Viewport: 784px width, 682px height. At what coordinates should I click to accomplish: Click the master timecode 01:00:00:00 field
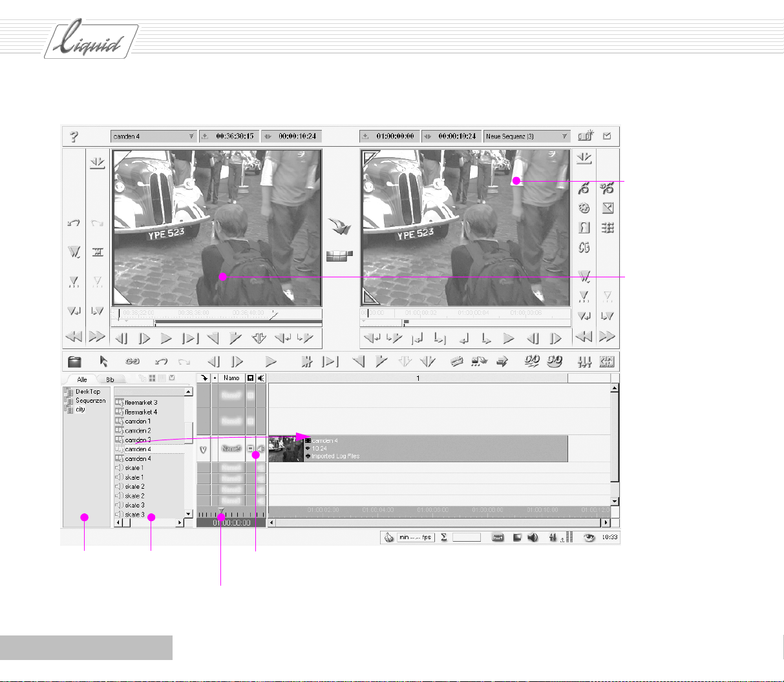(389, 136)
